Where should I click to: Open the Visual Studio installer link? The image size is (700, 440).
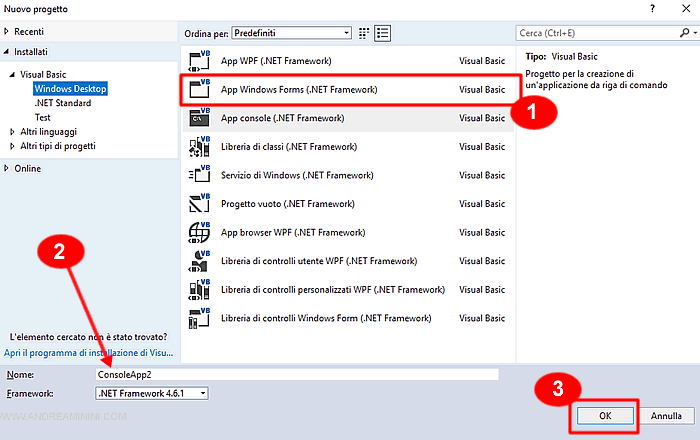tap(89, 353)
